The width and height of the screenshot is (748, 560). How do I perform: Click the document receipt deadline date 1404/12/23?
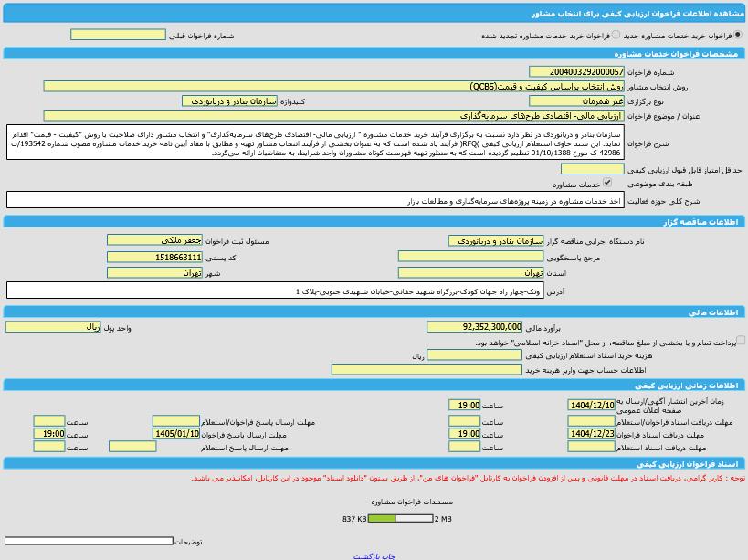pos(591,434)
